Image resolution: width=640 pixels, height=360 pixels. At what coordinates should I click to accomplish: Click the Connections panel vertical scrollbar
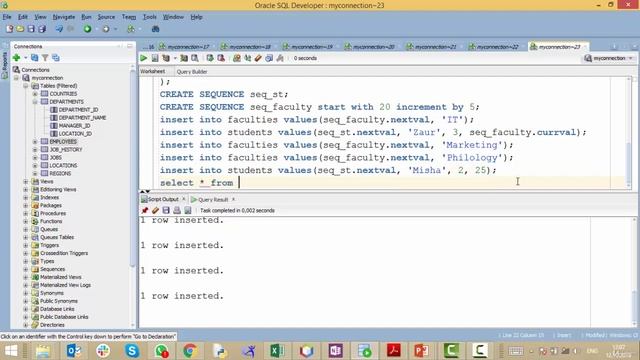pyautogui.click(x=133, y=196)
